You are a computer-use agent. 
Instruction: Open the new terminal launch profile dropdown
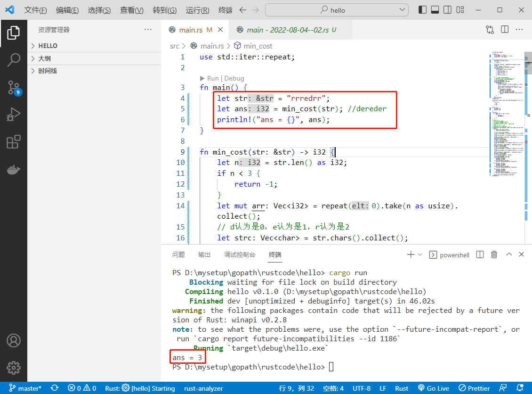[420, 255]
